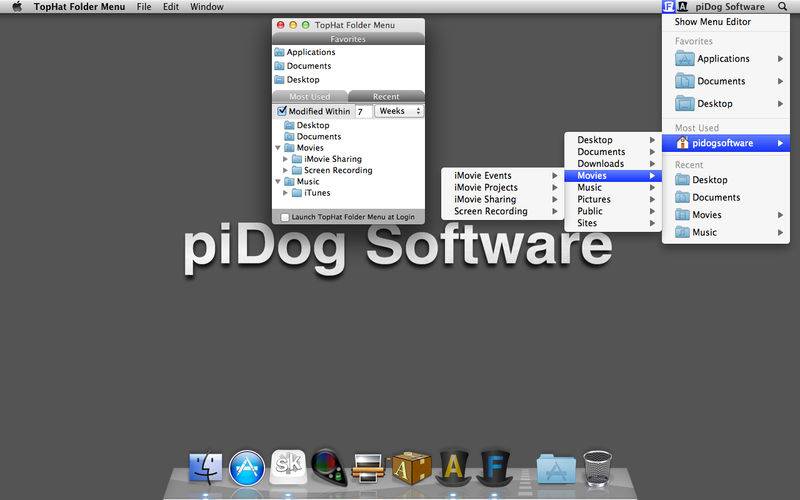Click the iTunes folder icon in the tree

tap(297, 193)
